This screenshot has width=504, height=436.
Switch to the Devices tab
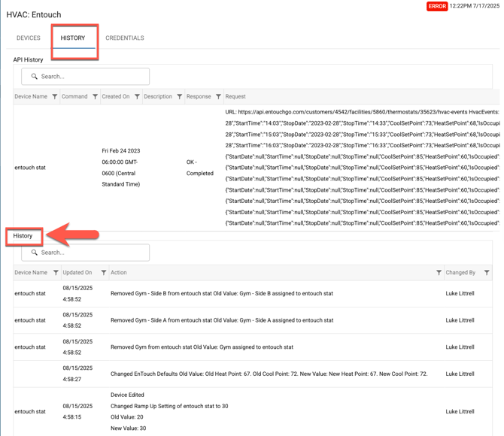tap(29, 38)
